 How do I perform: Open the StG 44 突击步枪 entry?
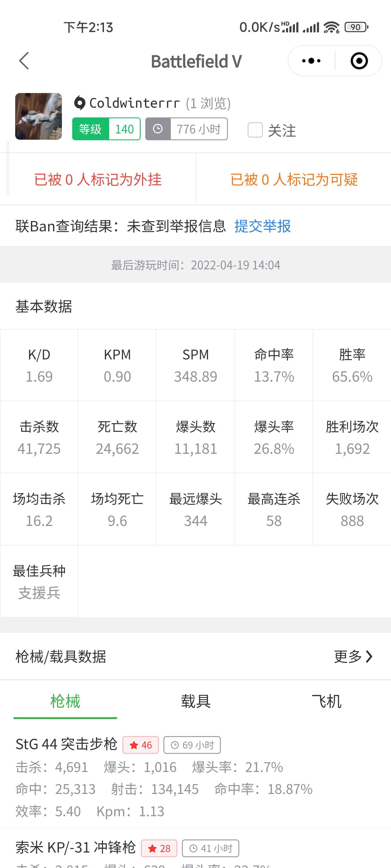point(67,744)
